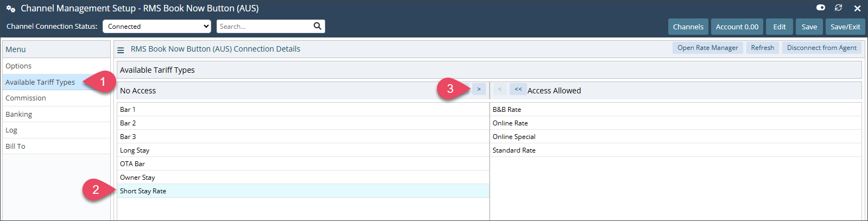Select Long Stay tariff

[x=303, y=150]
